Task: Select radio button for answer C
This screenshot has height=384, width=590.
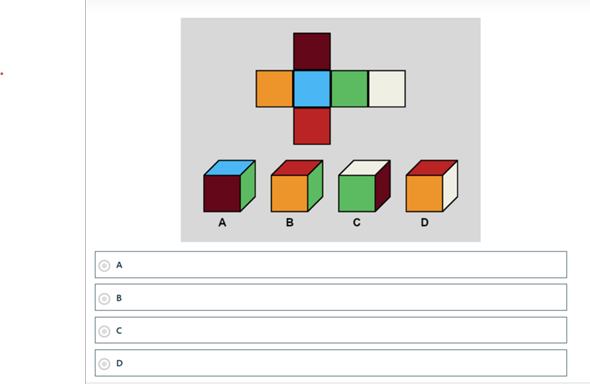Action: pos(104,331)
